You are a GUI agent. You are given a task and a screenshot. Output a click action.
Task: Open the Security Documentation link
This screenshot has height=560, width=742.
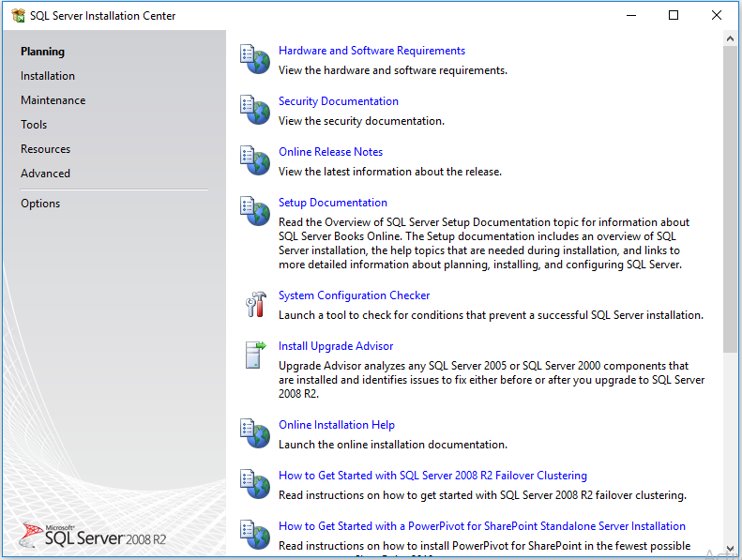339,101
